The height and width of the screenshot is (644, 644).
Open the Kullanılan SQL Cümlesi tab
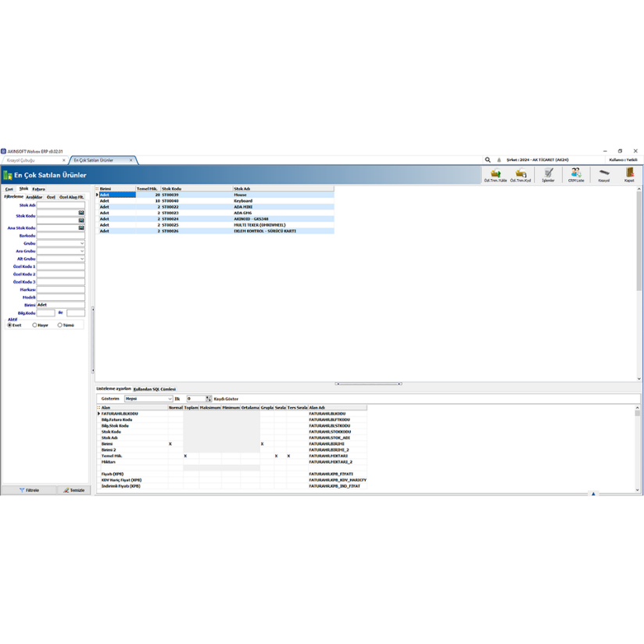coord(155,389)
